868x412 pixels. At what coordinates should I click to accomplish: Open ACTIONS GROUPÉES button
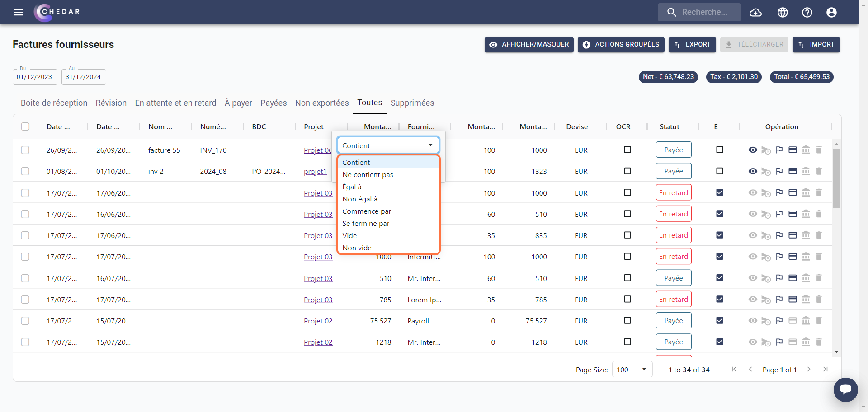621,45
